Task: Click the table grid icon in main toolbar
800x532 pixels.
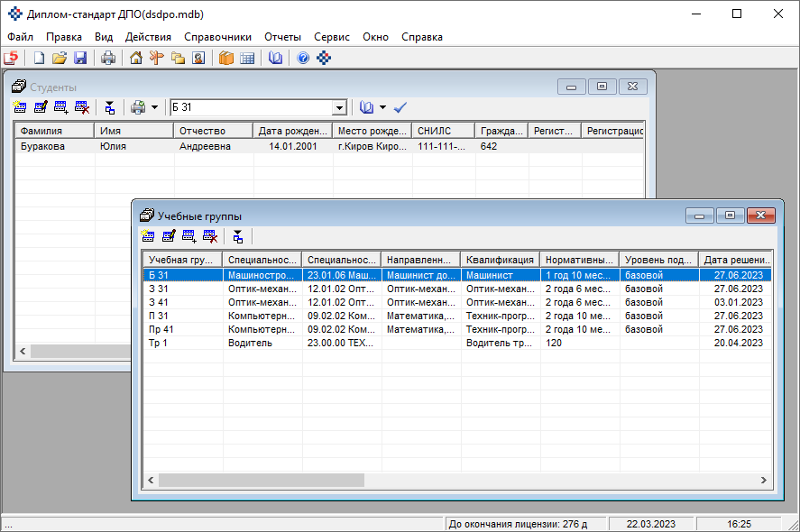Action: 247,59
